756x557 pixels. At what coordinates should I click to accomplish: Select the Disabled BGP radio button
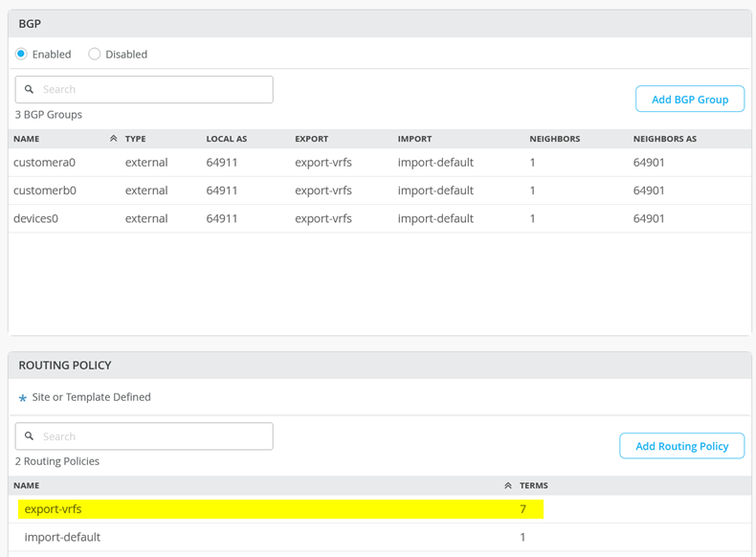(95, 55)
